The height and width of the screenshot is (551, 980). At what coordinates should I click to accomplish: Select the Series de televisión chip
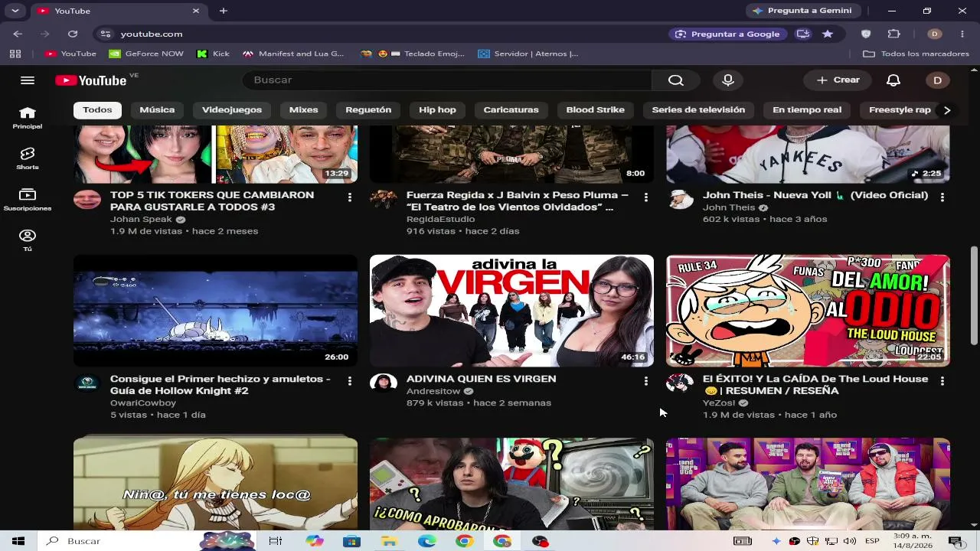pos(698,110)
